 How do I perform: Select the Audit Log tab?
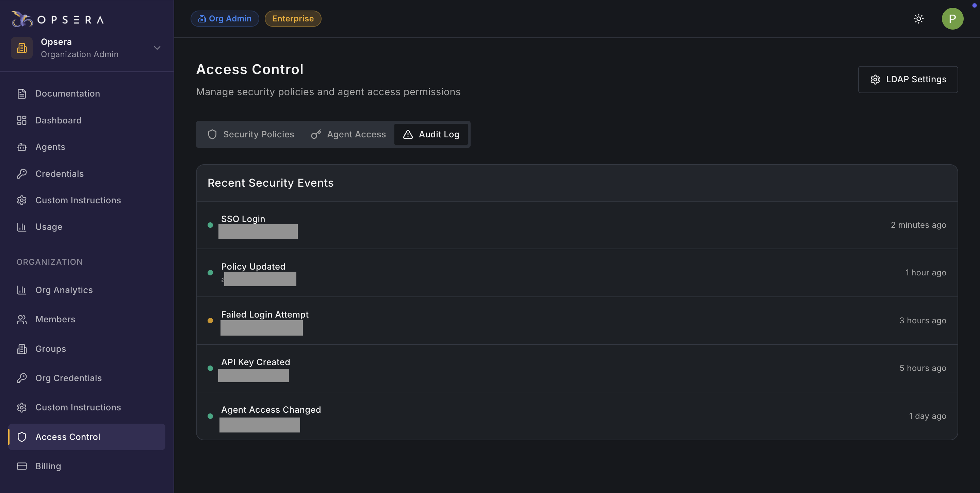point(431,134)
